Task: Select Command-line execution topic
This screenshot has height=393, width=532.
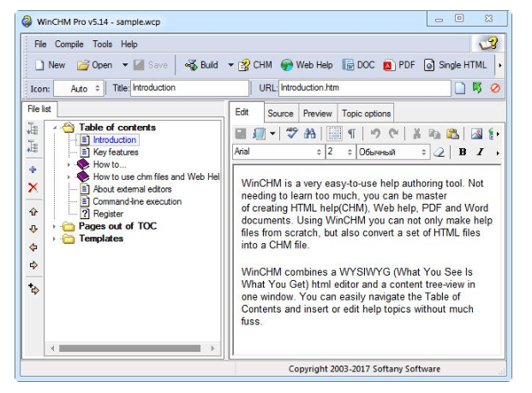Action: click(137, 201)
